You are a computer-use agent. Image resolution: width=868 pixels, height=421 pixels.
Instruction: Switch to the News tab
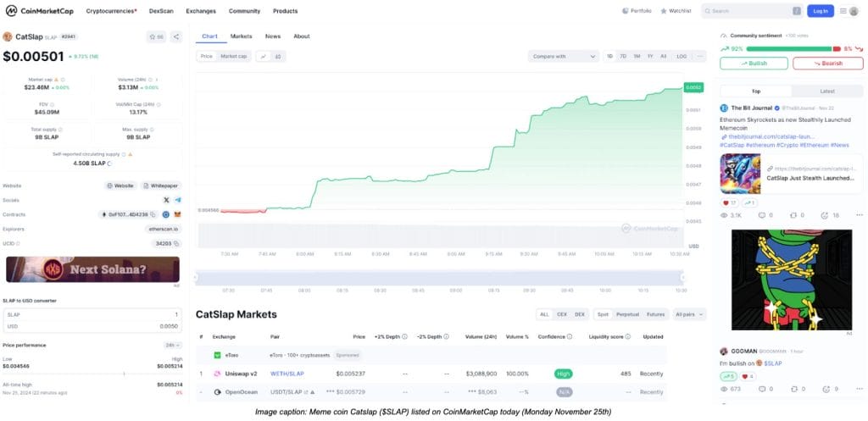[x=272, y=36]
